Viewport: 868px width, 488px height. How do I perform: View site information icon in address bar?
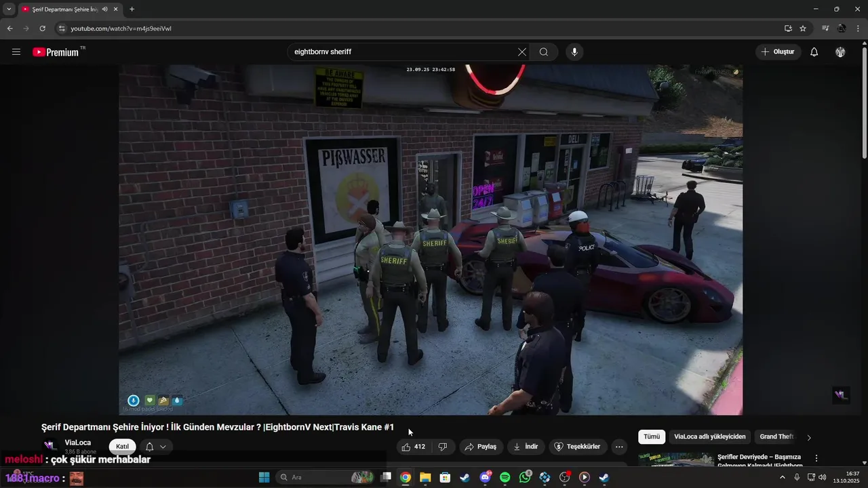click(x=62, y=28)
